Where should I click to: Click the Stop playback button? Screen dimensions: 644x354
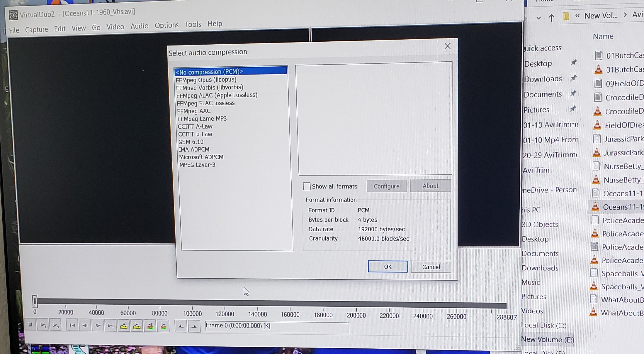click(30, 325)
